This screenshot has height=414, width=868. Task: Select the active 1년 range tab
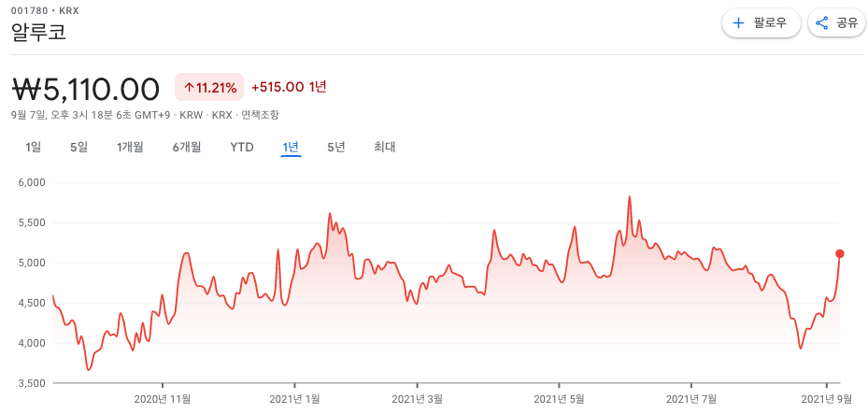point(291,148)
